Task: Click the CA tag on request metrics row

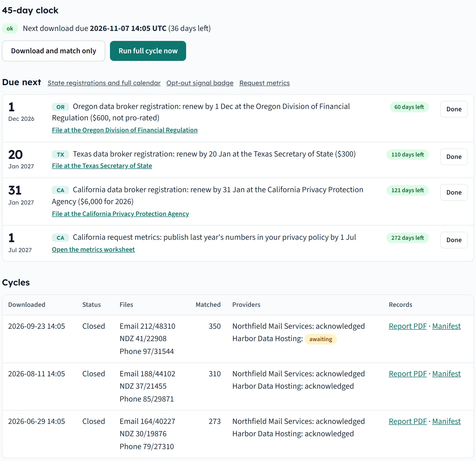Action: pyautogui.click(x=60, y=238)
